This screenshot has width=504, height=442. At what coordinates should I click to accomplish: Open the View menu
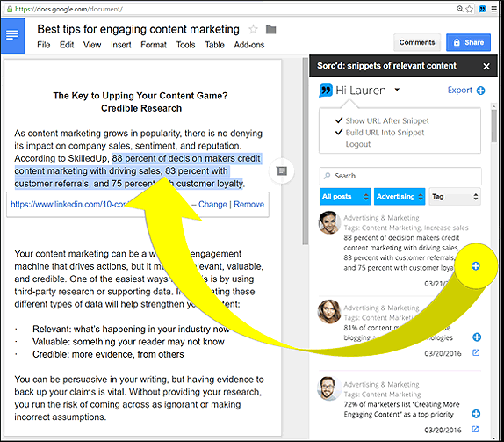click(92, 45)
